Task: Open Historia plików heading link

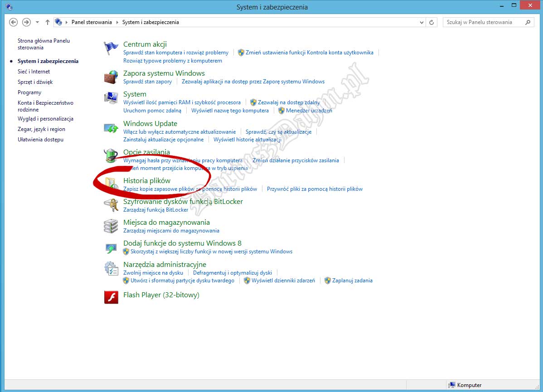Action: (147, 181)
